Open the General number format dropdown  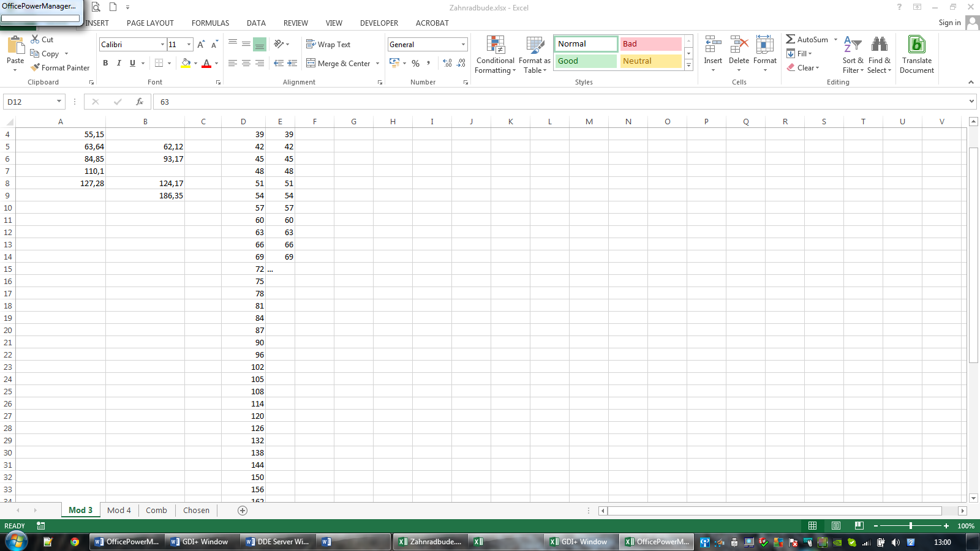[463, 45]
